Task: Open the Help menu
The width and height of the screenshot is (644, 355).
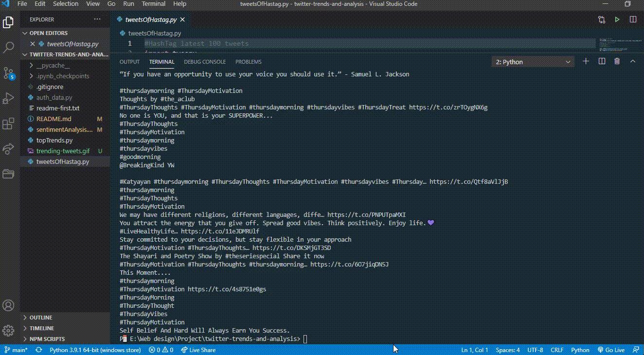Action: (x=179, y=4)
